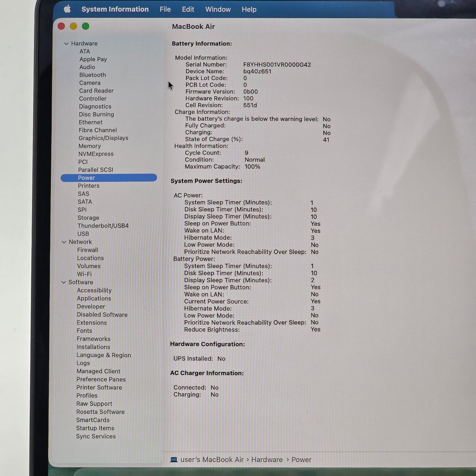This screenshot has width=476, height=476.
Task: Select Firewall under Network
Action: click(x=88, y=250)
